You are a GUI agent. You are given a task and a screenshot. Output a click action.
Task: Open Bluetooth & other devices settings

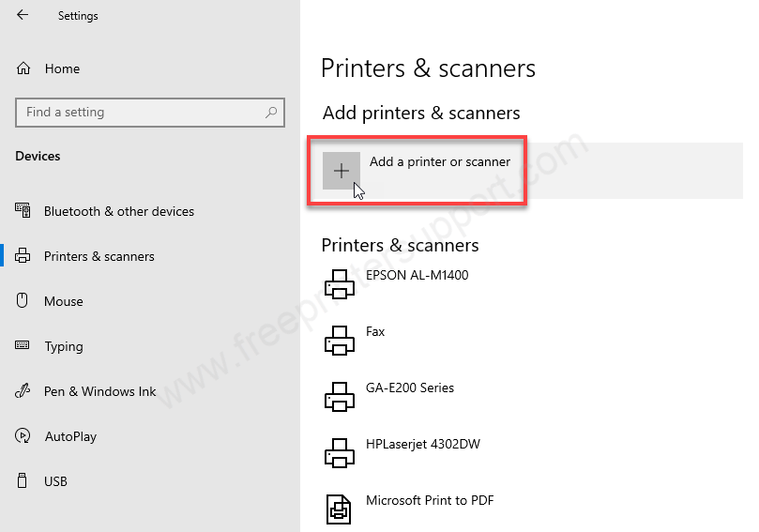[x=118, y=211]
